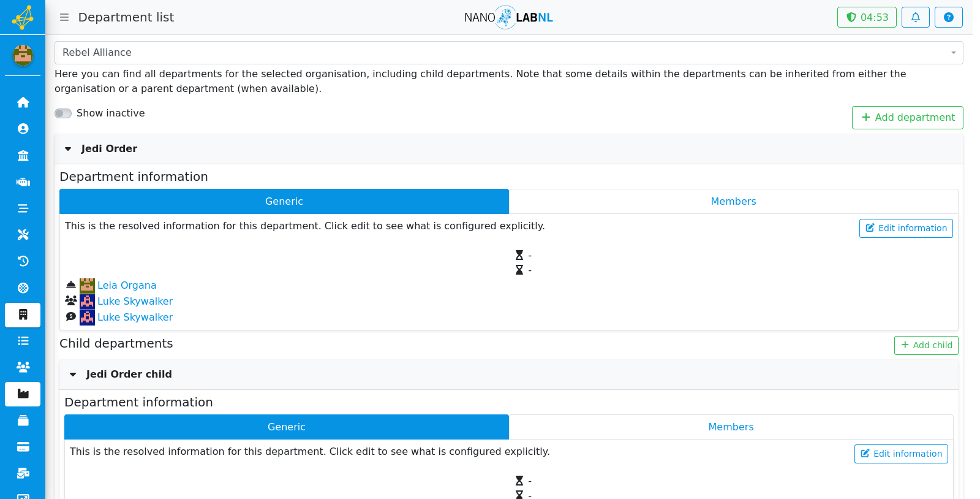
Task: Click the Add department button
Action: click(907, 118)
